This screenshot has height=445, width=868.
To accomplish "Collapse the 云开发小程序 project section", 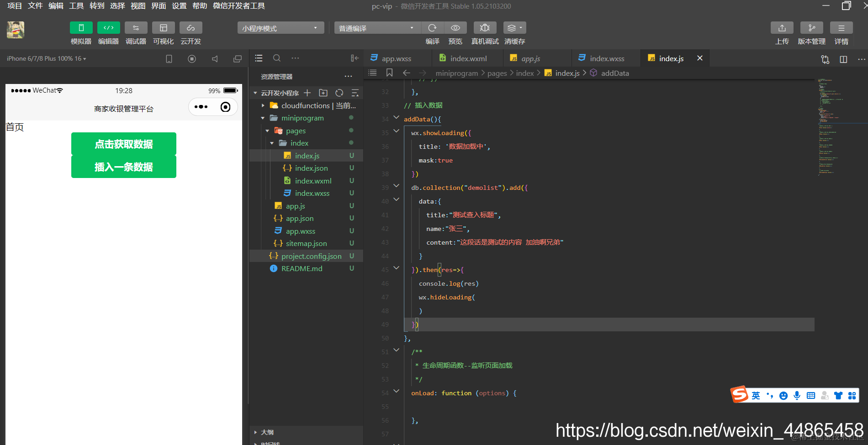I will (255, 93).
